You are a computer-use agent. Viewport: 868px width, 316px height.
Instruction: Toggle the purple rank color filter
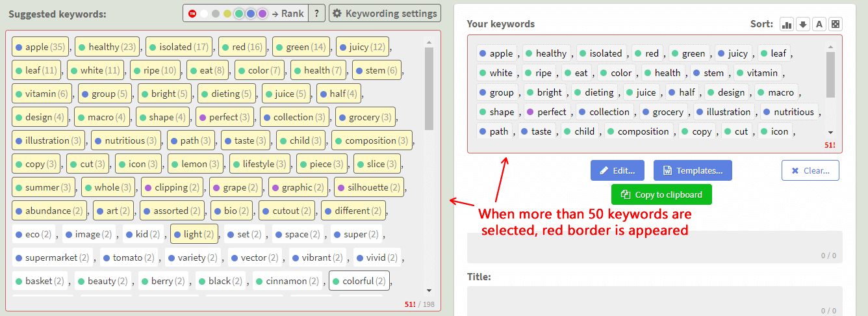point(262,14)
